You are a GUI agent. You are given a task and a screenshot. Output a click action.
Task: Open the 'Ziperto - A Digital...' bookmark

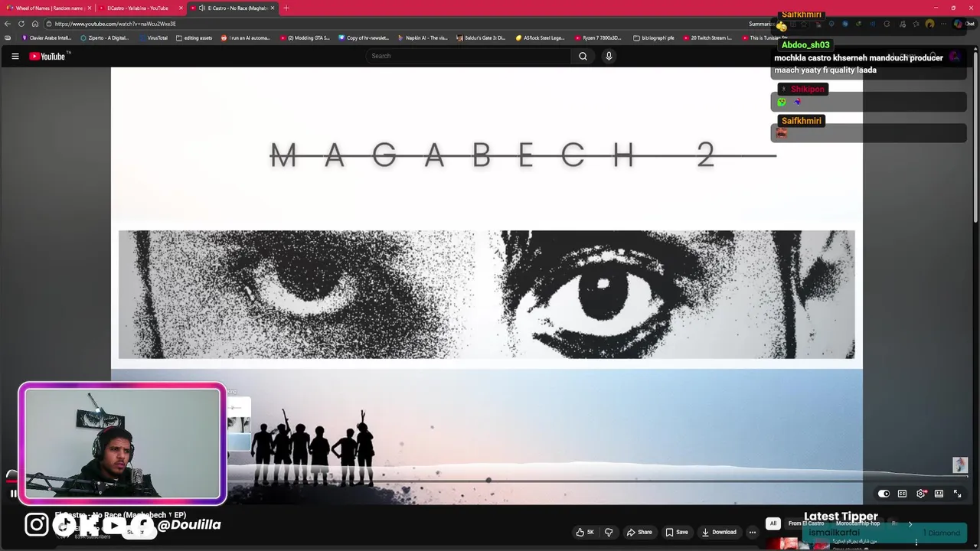tap(105, 37)
